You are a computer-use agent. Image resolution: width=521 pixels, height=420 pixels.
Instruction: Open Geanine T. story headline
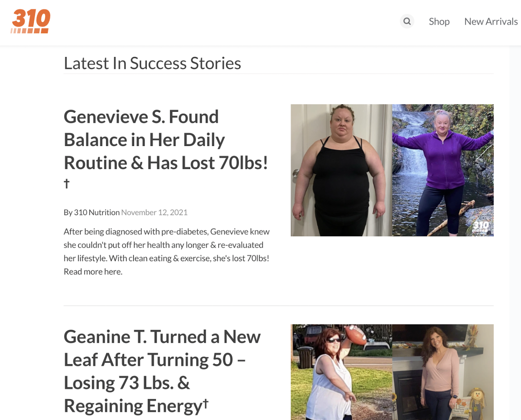162,371
